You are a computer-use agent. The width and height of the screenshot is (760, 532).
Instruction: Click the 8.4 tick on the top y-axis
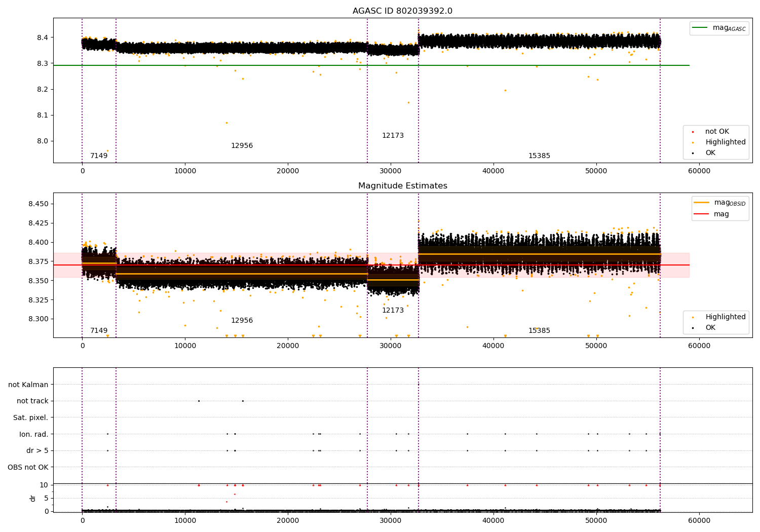(43, 38)
